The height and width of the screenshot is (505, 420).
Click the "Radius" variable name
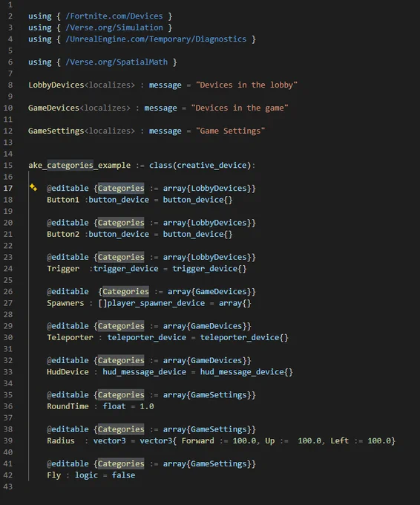tap(61, 441)
